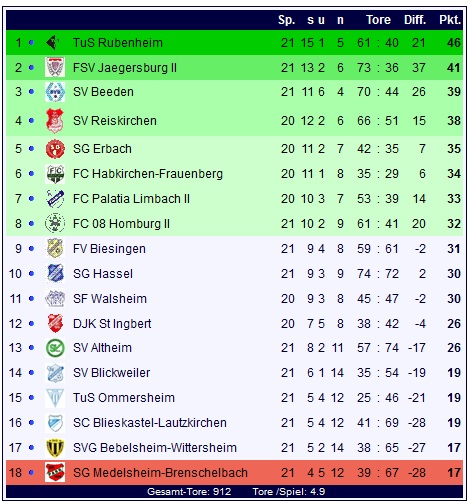The image size is (469, 503).
Task: Click the Sp. column header
Action: (287, 20)
